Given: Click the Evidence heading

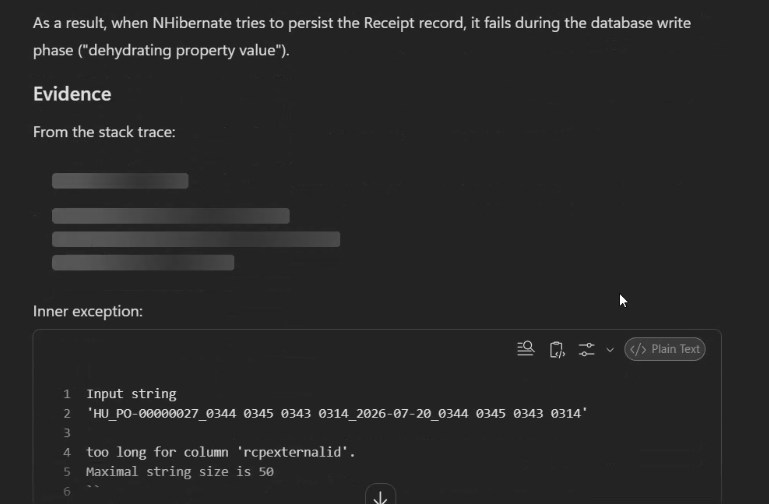Looking at the screenshot, I should (72, 94).
